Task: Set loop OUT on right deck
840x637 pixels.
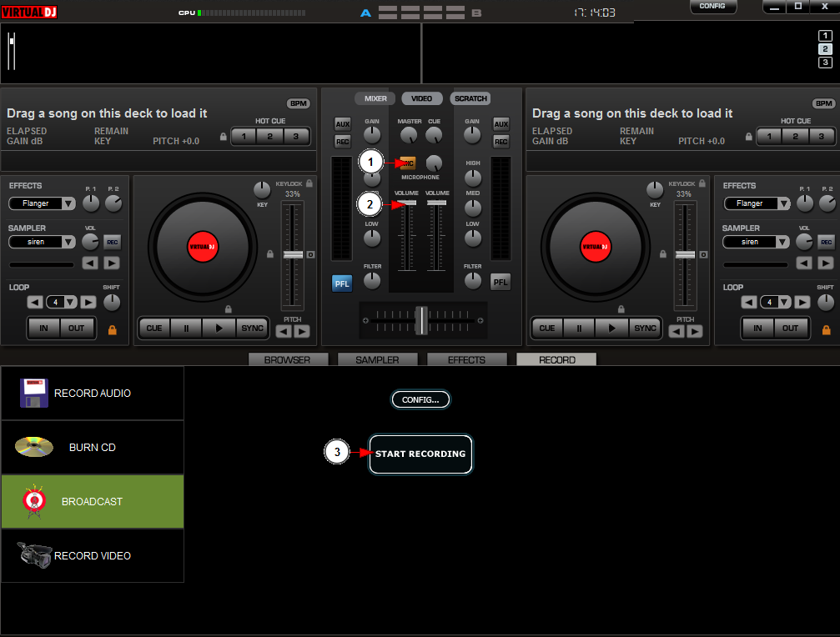Action: coord(790,329)
